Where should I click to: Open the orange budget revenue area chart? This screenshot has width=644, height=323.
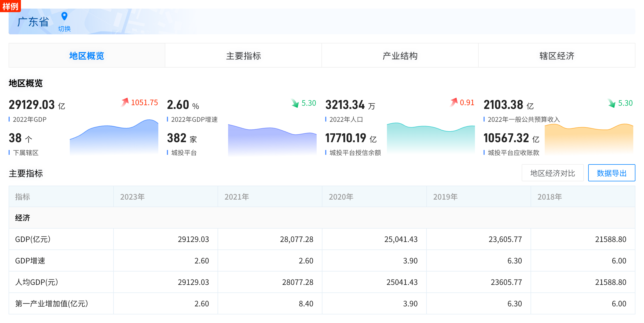589,140
